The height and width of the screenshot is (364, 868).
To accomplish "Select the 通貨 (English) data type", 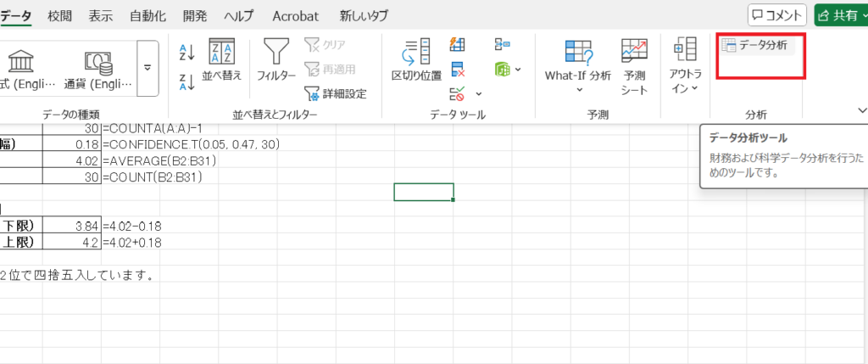I will point(98,70).
